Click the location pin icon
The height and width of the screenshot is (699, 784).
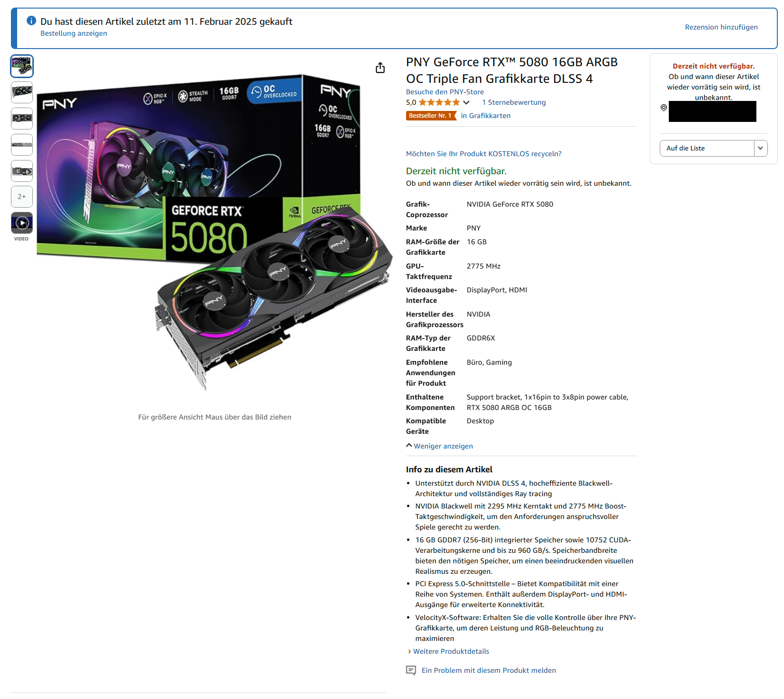[x=664, y=108]
